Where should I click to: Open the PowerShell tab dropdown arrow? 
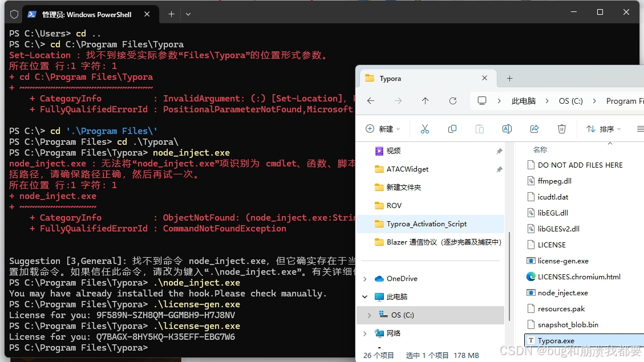click(x=188, y=14)
